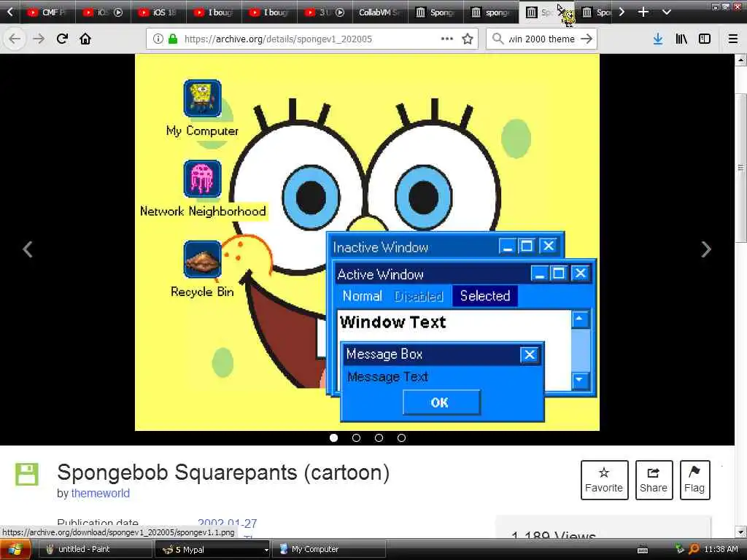747x560 pixels.
Task: Click the green secure-connection padlock
Action: click(173, 39)
